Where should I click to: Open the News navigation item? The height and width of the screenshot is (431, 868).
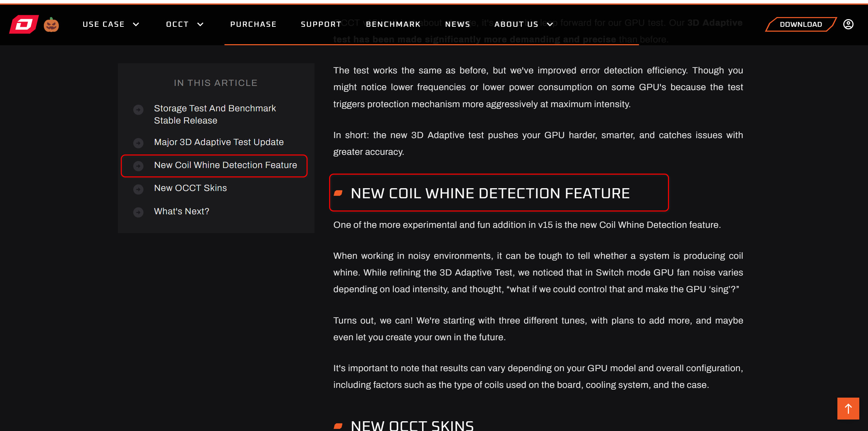[x=457, y=24]
